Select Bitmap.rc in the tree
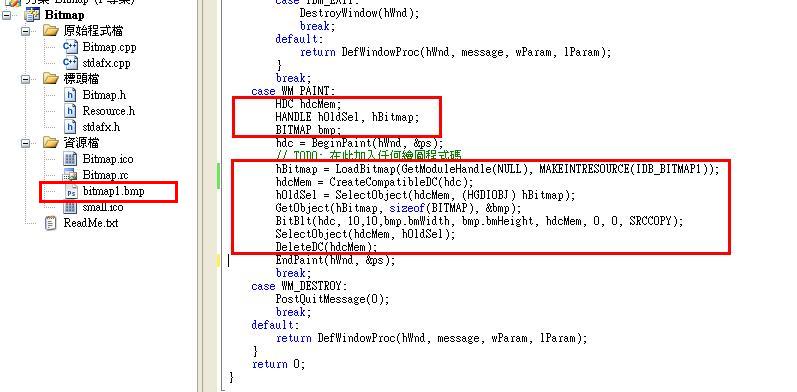 tap(105, 175)
